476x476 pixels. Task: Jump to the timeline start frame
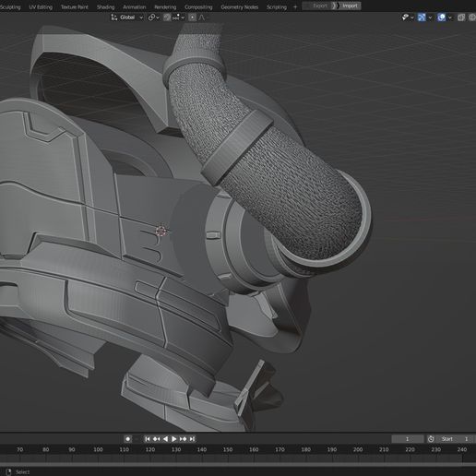pyautogui.click(x=148, y=439)
